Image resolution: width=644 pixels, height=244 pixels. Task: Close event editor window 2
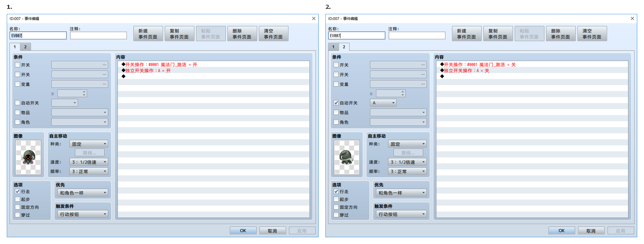pyautogui.click(x=632, y=19)
